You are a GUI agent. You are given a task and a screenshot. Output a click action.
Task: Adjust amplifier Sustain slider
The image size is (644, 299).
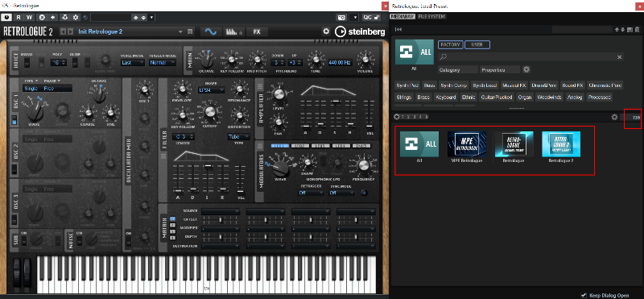click(x=336, y=101)
